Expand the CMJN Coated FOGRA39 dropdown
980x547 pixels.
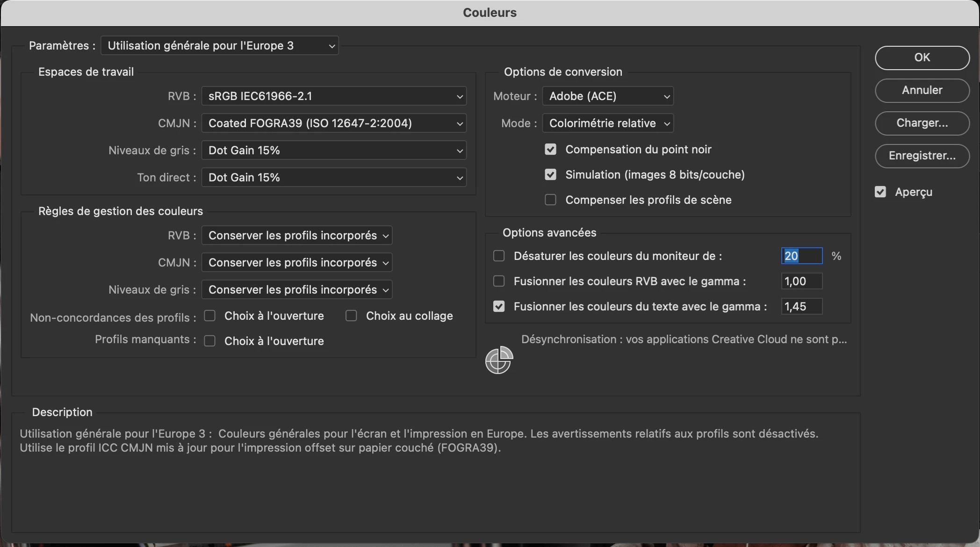[334, 123]
